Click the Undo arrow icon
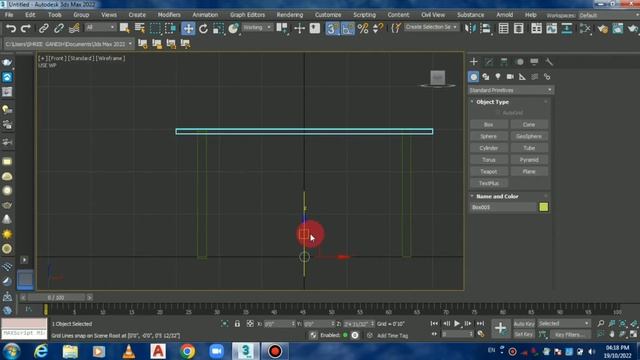This screenshot has height=360, width=640. (x=11, y=28)
